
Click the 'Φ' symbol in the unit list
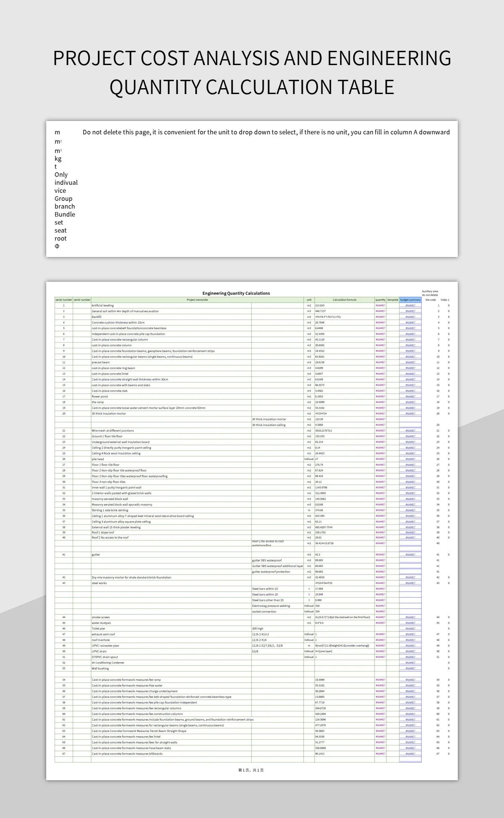point(57,246)
